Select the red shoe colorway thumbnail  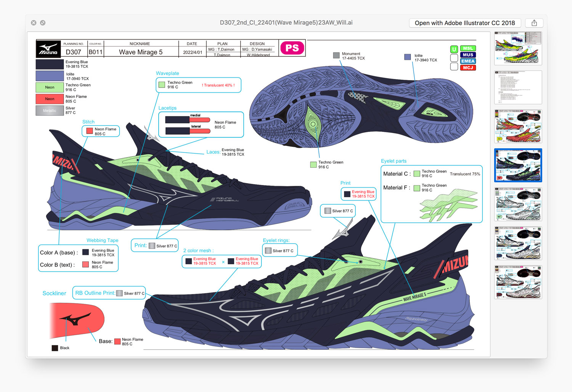(518, 126)
